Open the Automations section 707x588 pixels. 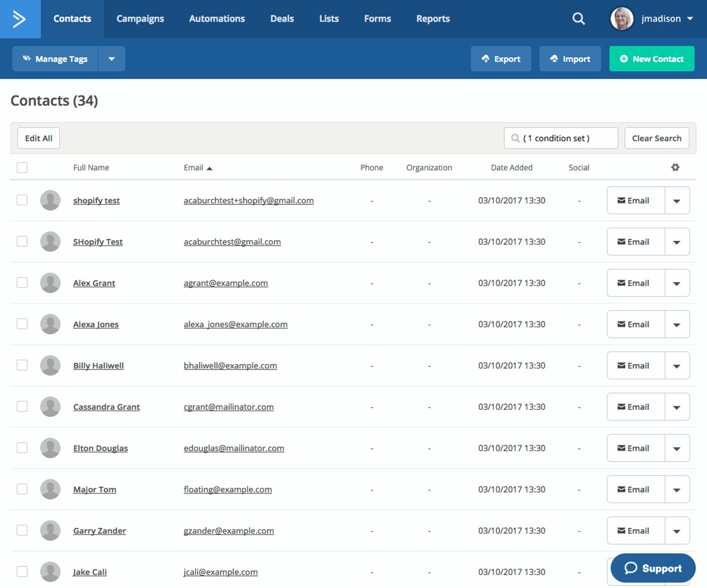[x=217, y=19]
